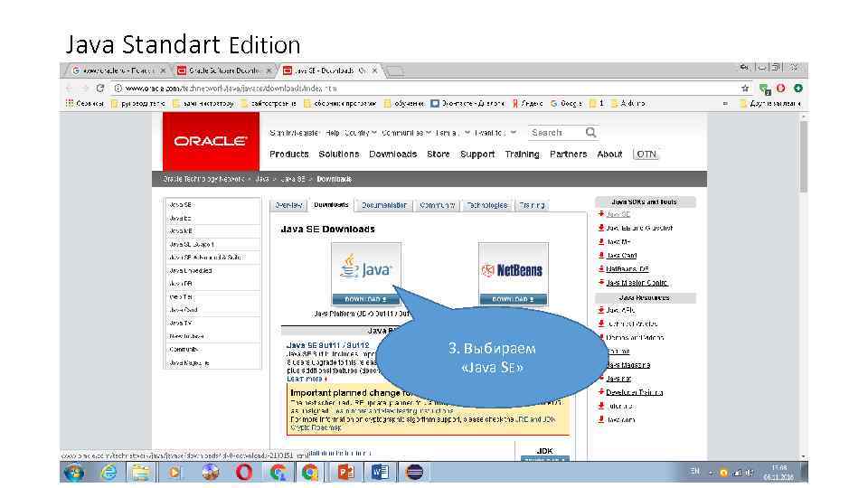
Task: Bookmark this page with the star icon
Action: click(x=745, y=88)
